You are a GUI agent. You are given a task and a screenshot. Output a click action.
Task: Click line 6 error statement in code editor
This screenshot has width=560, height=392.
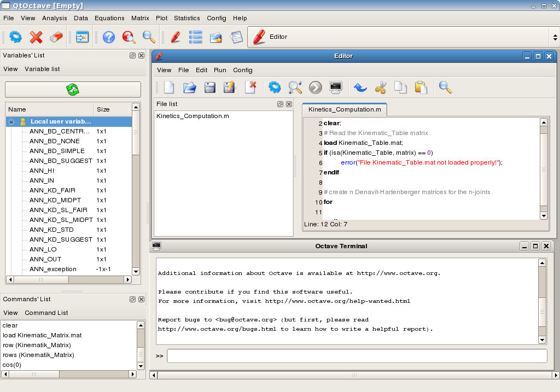click(422, 163)
